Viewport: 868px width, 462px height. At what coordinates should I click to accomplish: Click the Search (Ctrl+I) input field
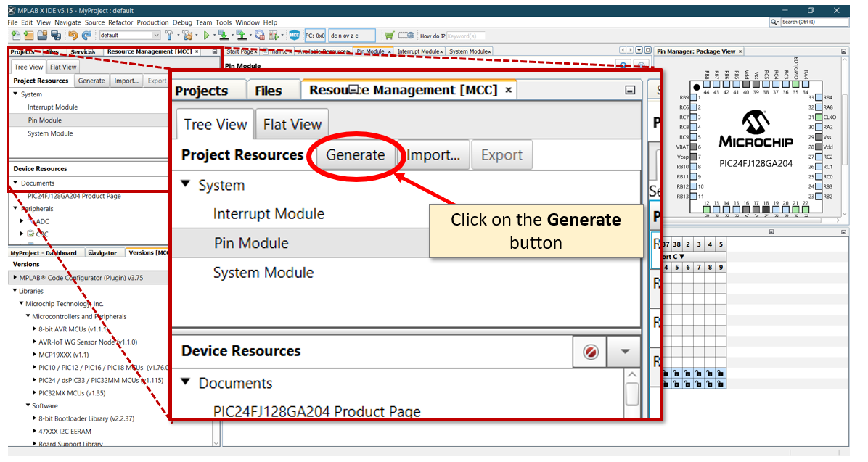(813, 22)
